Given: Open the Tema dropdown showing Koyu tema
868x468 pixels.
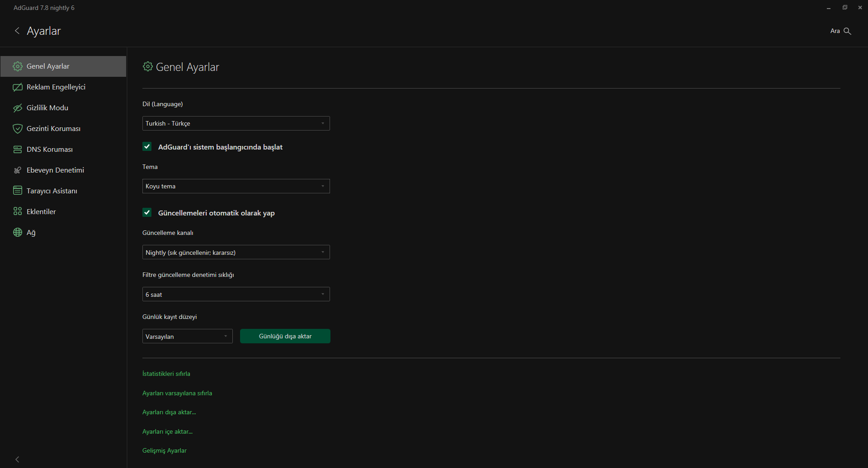Looking at the screenshot, I should [x=236, y=186].
